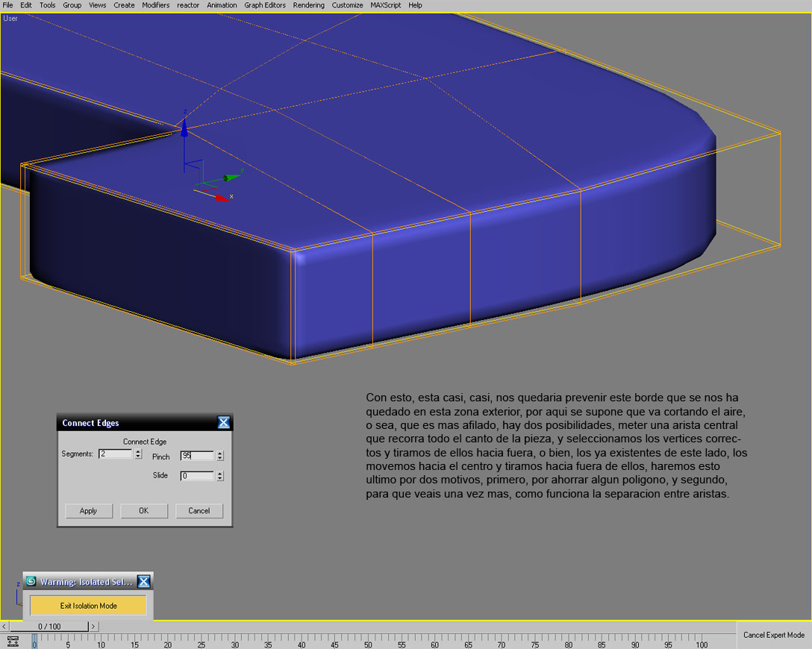Click OK in Connect Edges dialog
The height and width of the screenshot is (649, 812).
pos(144,511)
